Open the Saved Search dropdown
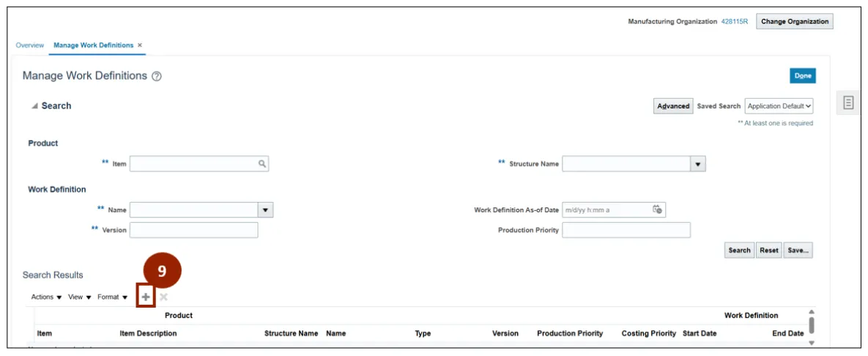The height and width of the screenshot is (356, 868). pyautogui.click(x=779, y=106)
